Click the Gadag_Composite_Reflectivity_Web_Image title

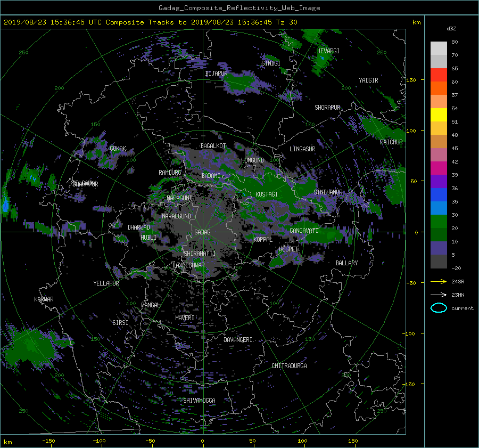(239, 8)
